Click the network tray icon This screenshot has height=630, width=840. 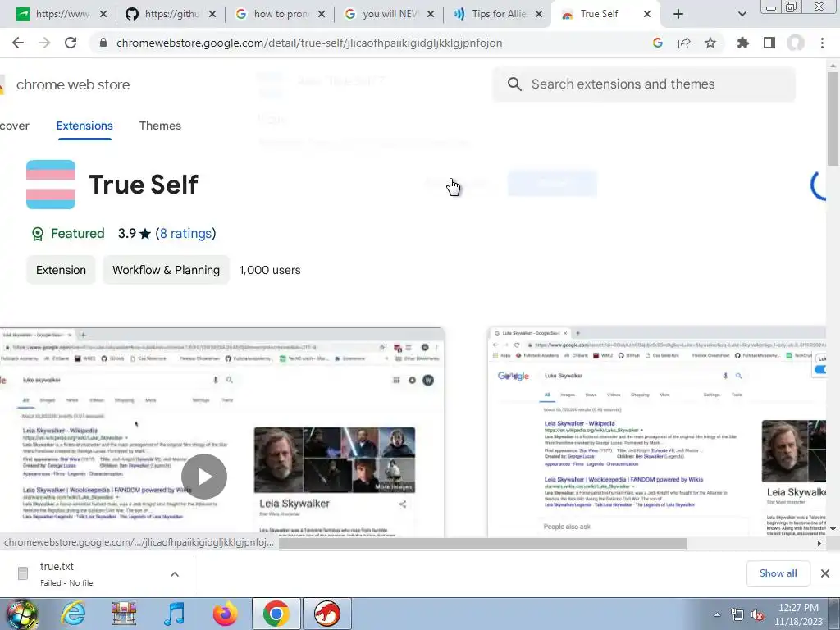tap(737, 615)
